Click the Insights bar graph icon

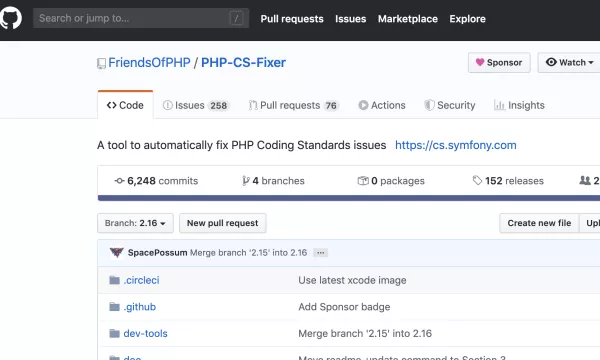[x=499, y=105]
